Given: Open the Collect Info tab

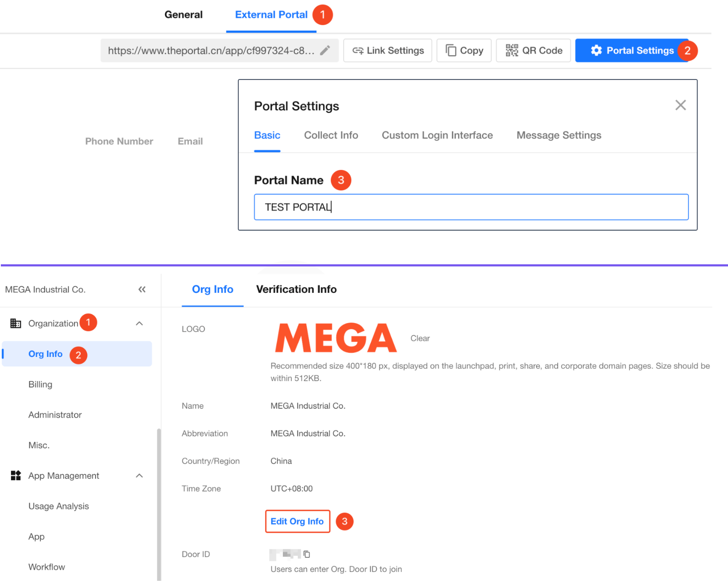Looking at the screenshot, I should 331,135.
